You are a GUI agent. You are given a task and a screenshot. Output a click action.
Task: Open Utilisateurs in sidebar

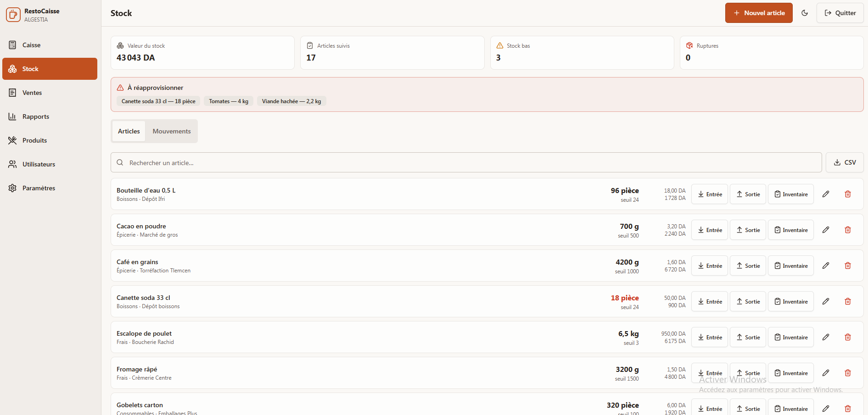50,164
